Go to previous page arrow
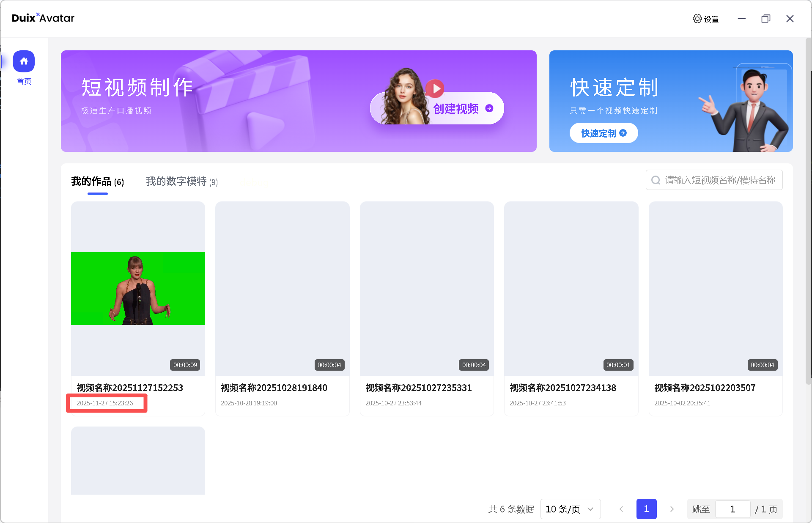 621,509
